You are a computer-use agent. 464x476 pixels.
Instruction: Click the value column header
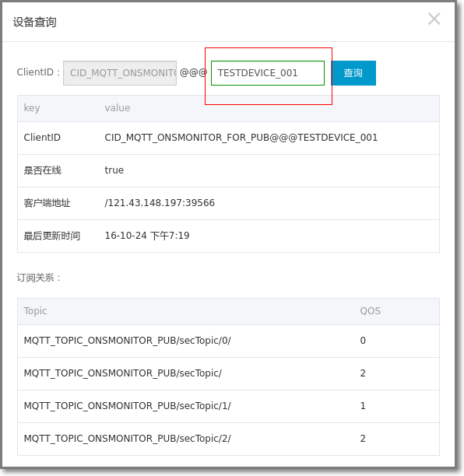point(118,108)
